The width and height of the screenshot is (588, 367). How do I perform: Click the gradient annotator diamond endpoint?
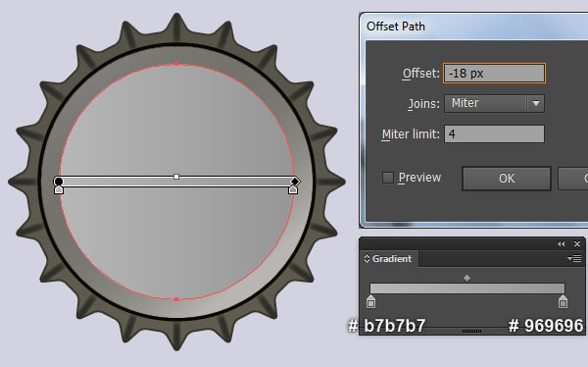pyautogui.click(x=295, y=182)
